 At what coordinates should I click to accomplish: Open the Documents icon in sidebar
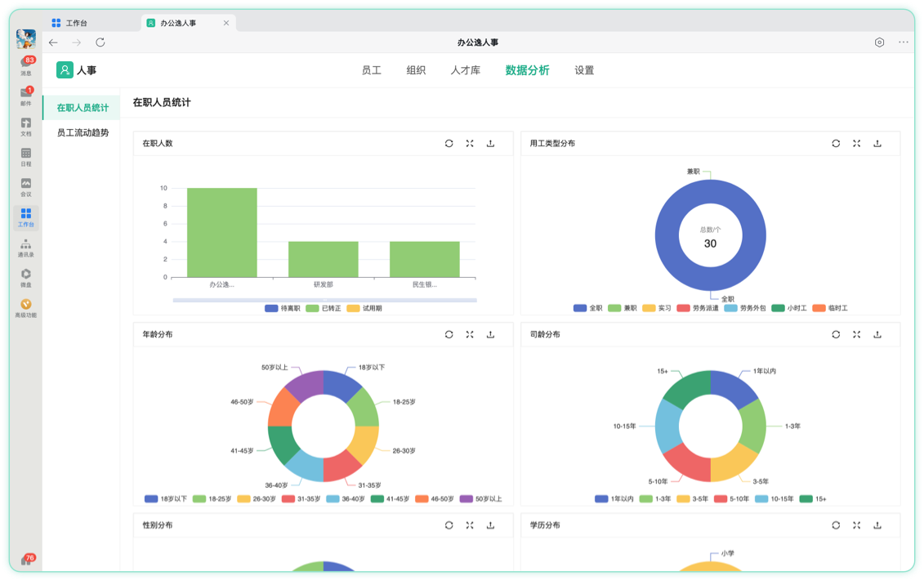(x=26, y=126)
